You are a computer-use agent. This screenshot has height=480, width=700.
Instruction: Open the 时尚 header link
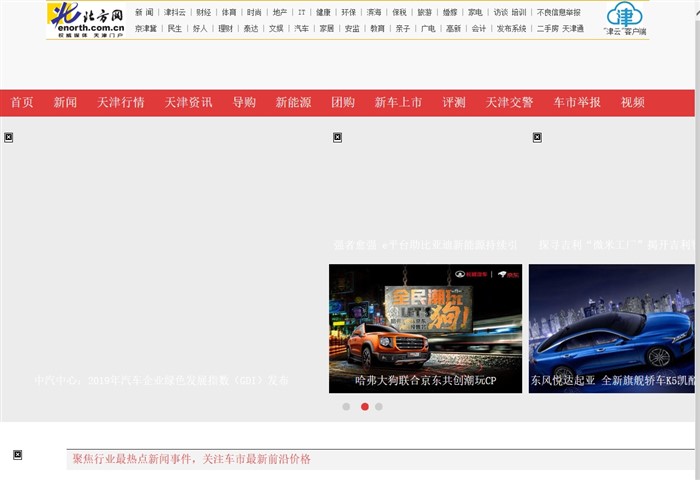pyautogui.click(x=254, y=13)
